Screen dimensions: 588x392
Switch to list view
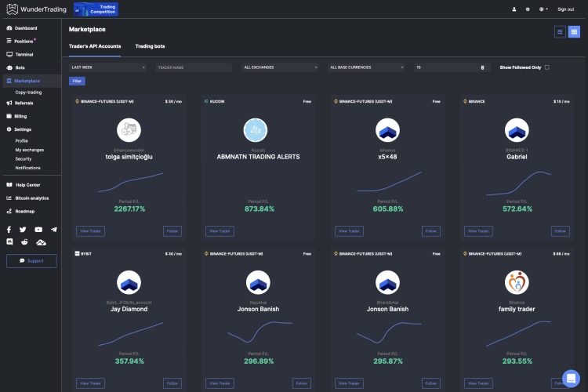[560, 32]
